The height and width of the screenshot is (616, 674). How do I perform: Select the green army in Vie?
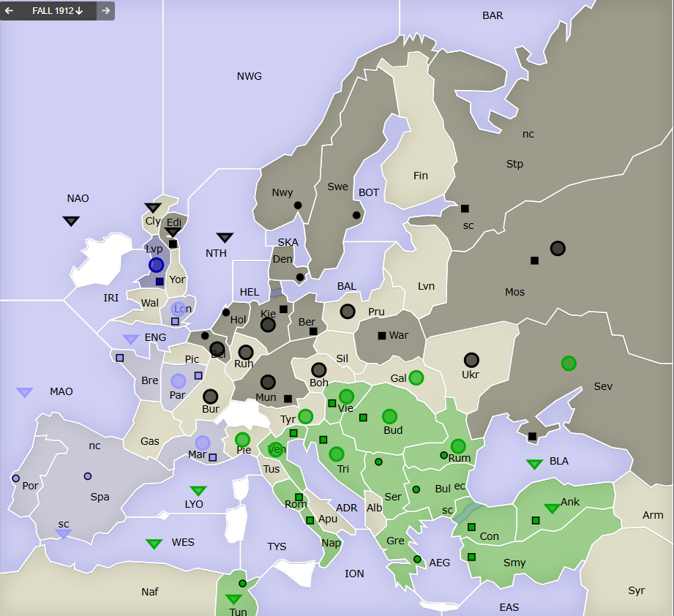[x=346, y=396]
